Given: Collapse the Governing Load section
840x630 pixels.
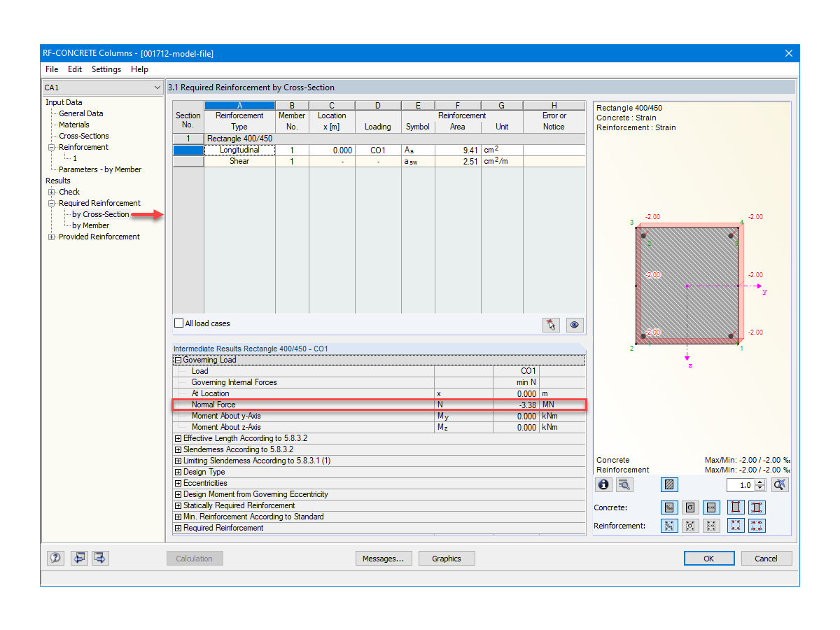Looking at the screenshot, I should [x=178, y=359].
